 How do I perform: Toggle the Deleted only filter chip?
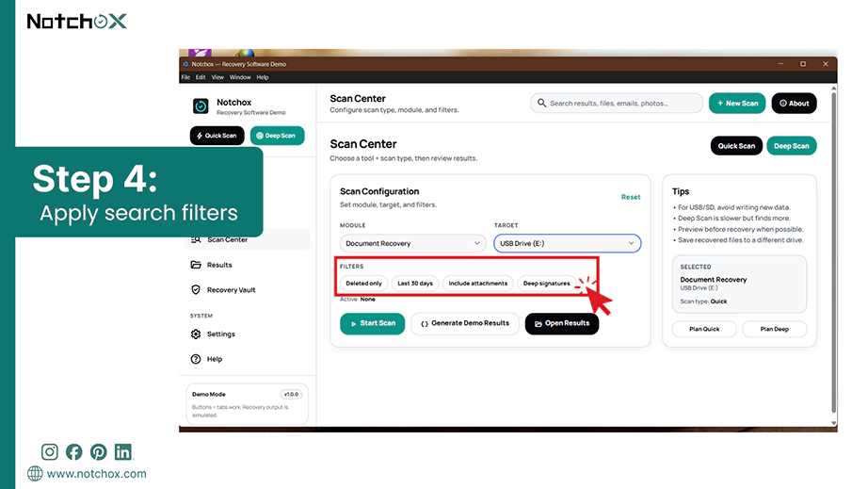point(363,283)
